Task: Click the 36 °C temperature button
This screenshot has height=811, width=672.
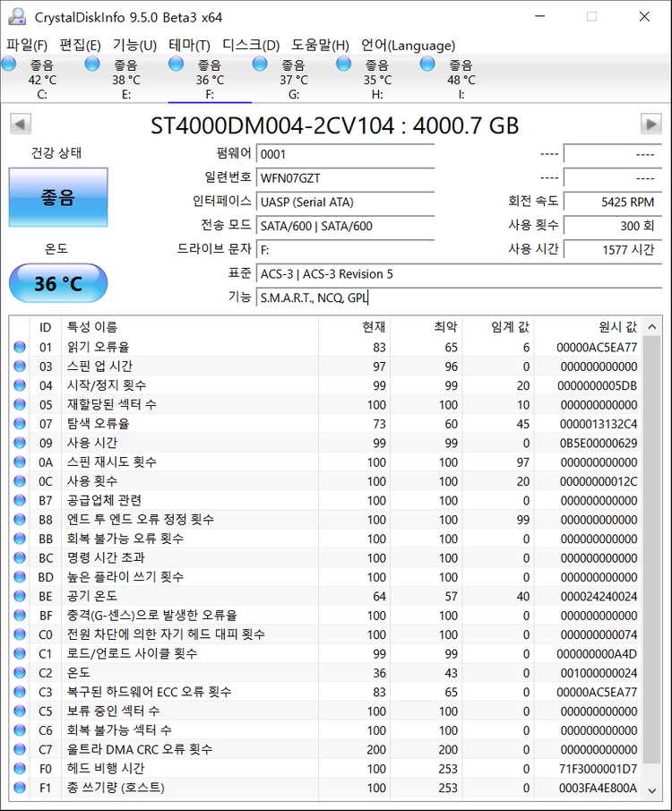Action: pos(58,283)
